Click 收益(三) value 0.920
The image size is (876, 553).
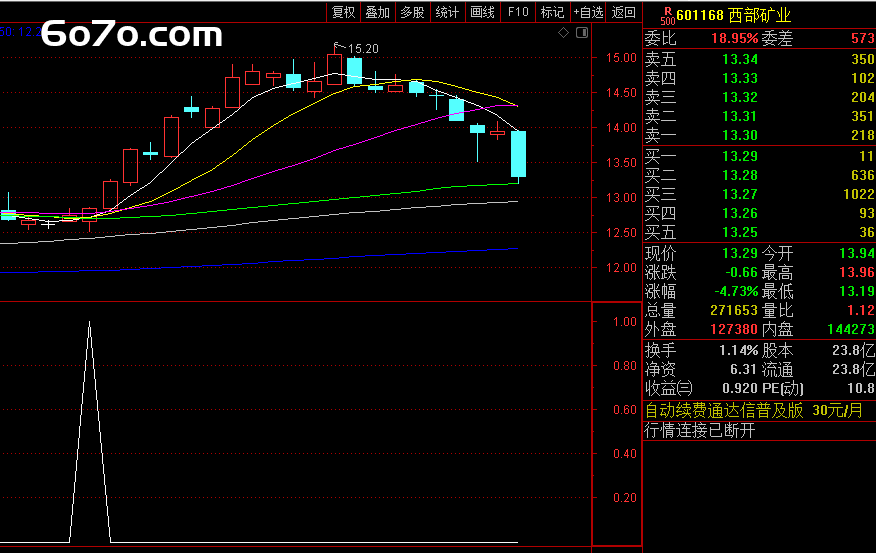click(x=740, y=389)
